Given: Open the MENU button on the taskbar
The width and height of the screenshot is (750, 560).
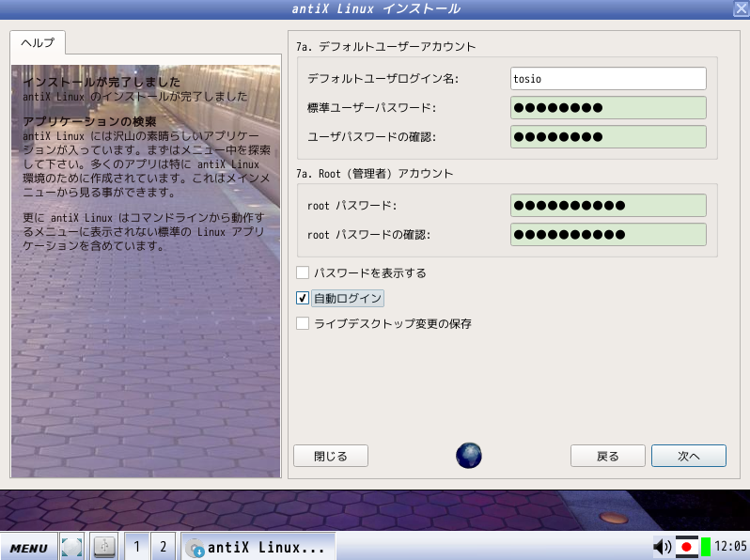Looking at the screenshot, I should tap(29, 547).
